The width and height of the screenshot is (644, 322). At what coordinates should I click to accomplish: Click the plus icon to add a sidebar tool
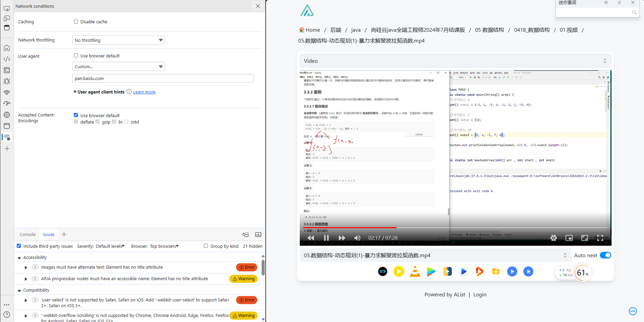pyautogui.click(x=7, y=149)
